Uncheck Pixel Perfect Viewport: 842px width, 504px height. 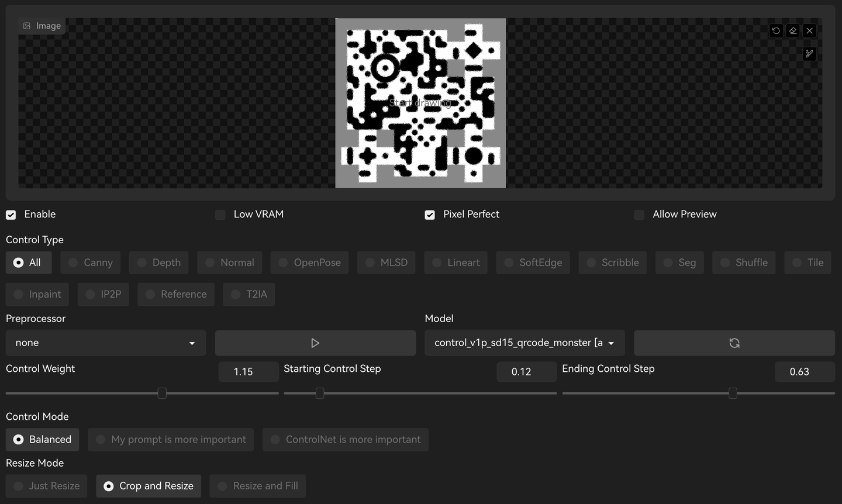point(430,215)
